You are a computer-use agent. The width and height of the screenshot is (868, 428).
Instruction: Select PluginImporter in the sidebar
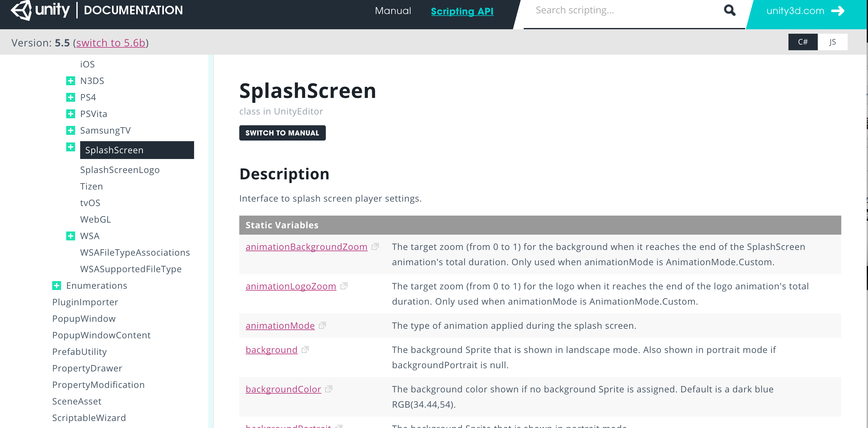(85, 302)
